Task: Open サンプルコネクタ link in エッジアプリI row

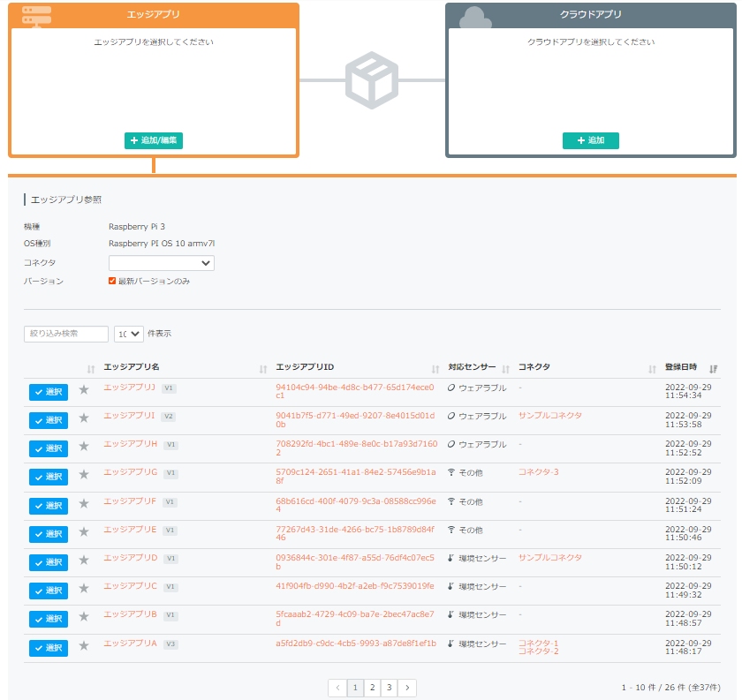Action: pos(549,415)
